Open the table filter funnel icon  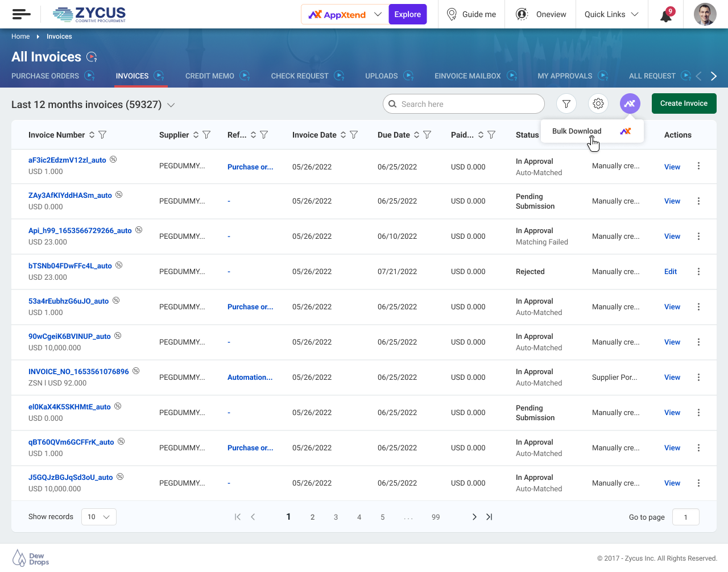click(566, 104)
